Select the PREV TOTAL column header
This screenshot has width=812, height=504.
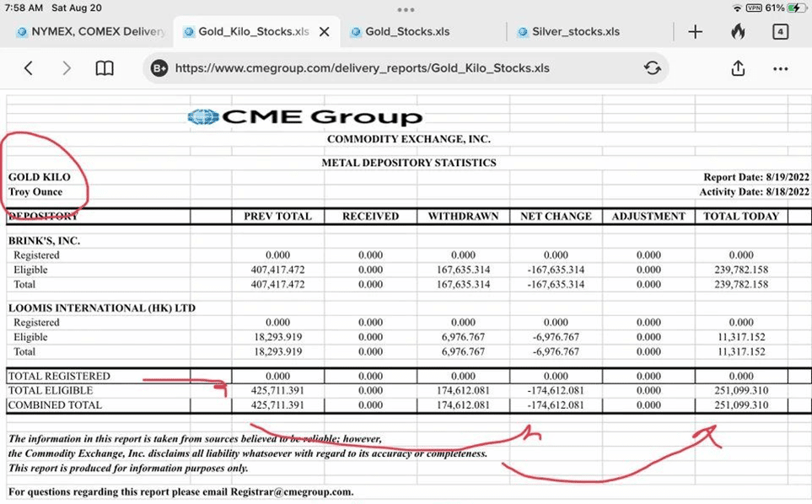click(277, 217)
